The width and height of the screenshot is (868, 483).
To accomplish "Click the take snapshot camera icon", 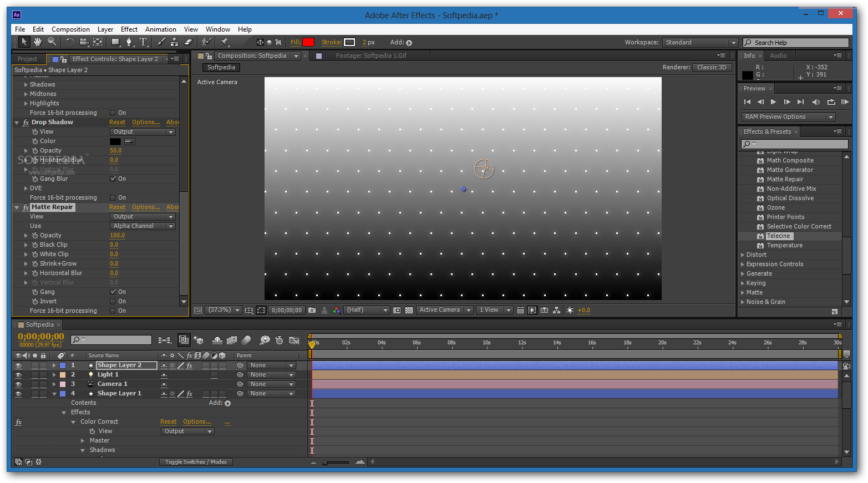I will (x=312, y=311).
